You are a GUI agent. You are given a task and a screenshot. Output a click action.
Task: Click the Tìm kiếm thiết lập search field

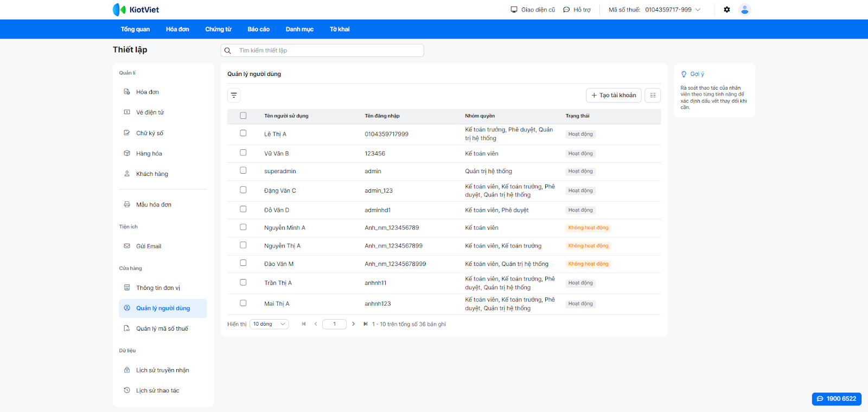(x=325, y=50)
